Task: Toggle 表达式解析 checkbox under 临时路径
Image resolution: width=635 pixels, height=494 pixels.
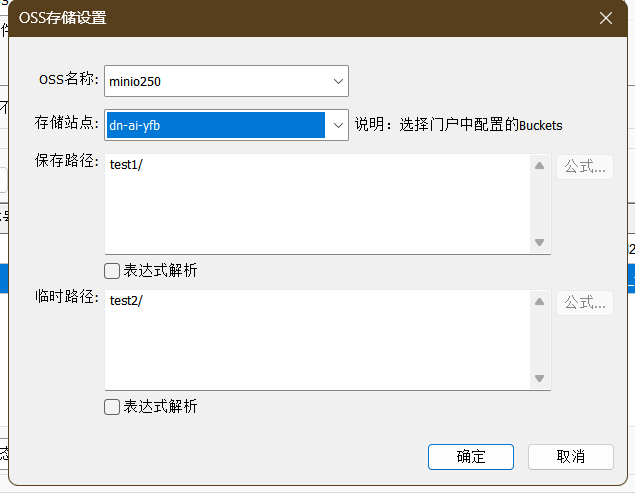Action: coord(113,406)
